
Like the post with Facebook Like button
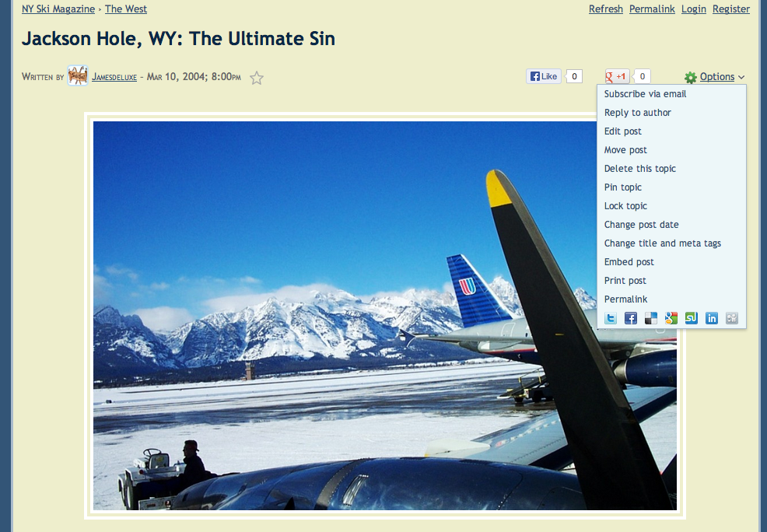(x=544, y=76)
